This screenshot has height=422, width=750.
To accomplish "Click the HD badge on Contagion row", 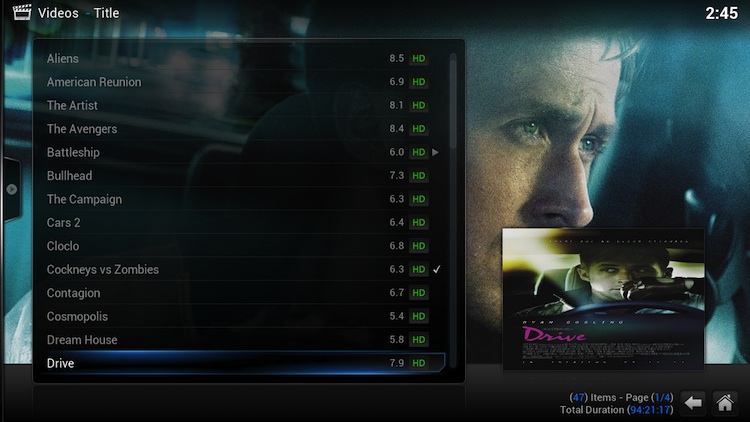I will click(419, 293).
